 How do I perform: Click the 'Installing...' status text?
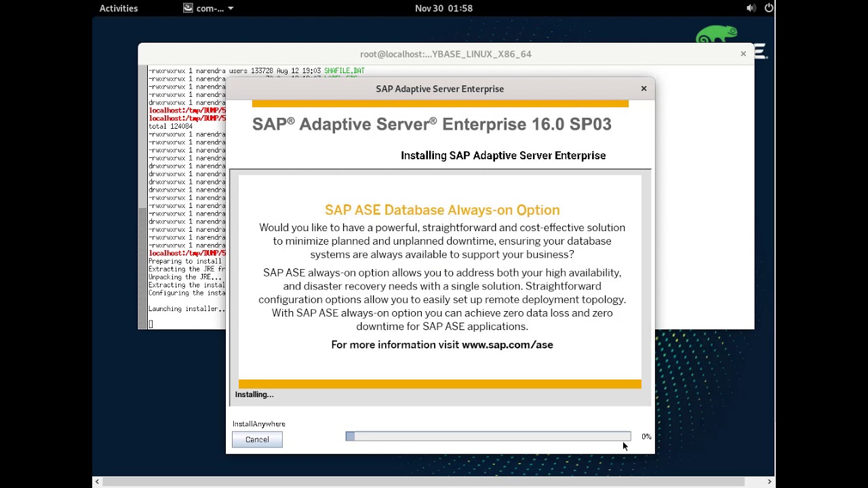pyautogui.click(x=254, y=394)
